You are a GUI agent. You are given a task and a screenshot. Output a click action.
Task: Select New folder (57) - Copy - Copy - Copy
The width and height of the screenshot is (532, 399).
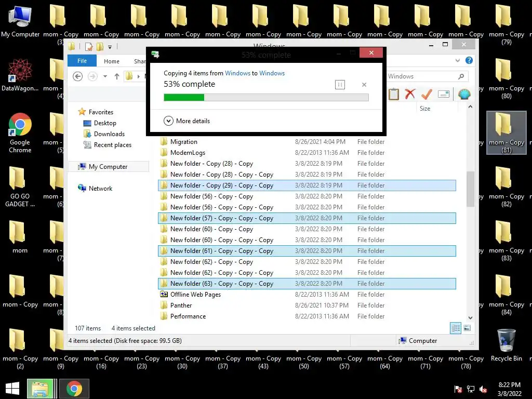point(307,218)
